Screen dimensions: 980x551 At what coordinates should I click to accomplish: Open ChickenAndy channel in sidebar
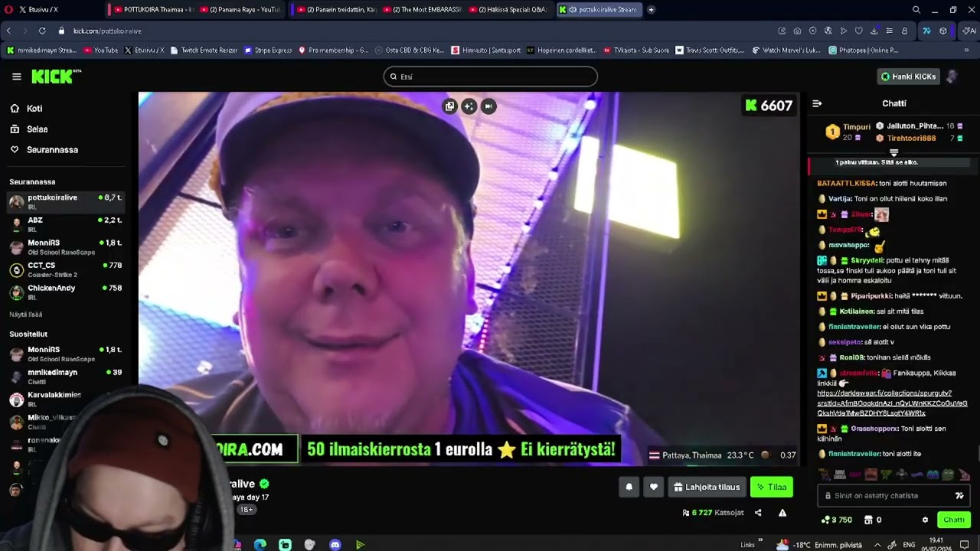click(x=65, y=292)
